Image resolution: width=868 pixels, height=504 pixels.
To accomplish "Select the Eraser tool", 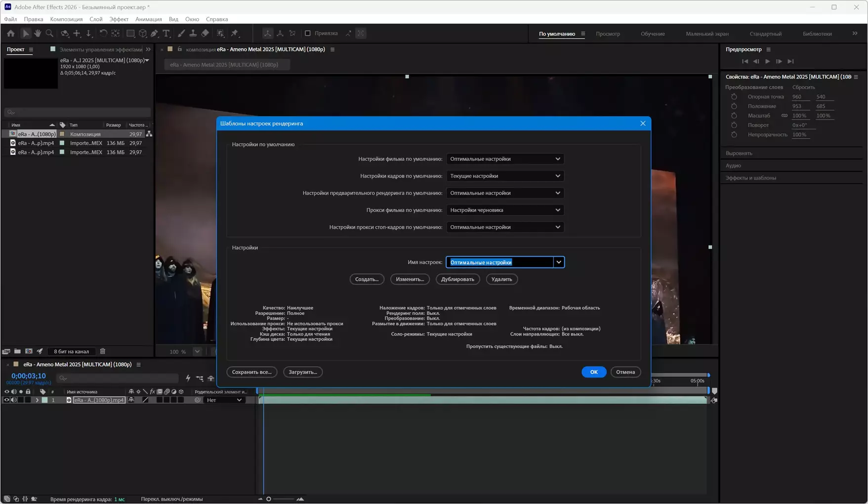I will (205, 34).
